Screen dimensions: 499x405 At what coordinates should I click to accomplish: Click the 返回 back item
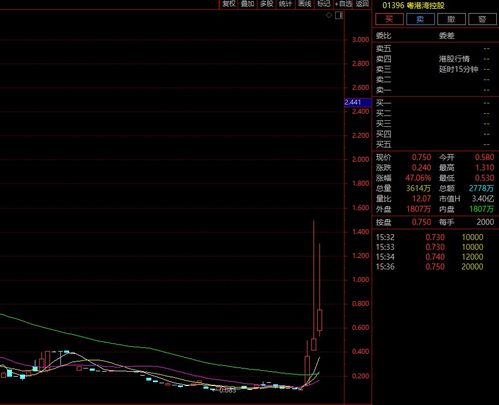click(x=362, y=4)
